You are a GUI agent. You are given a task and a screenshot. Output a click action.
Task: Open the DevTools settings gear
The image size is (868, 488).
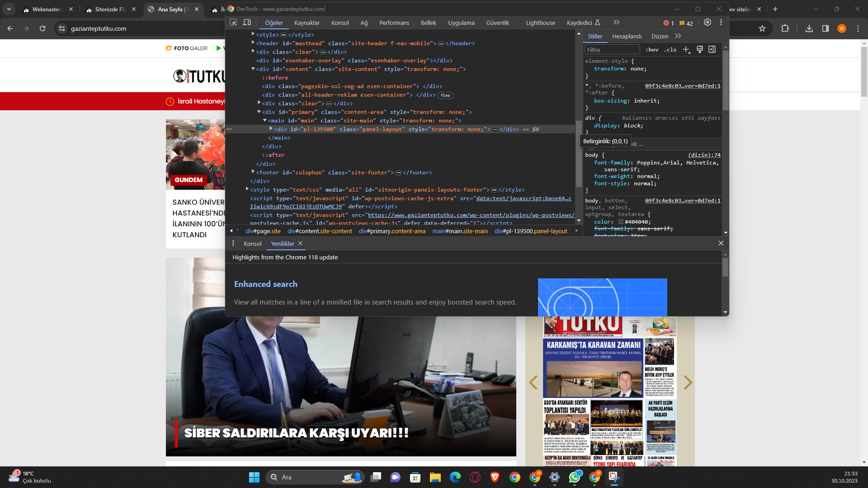[708, 23]
